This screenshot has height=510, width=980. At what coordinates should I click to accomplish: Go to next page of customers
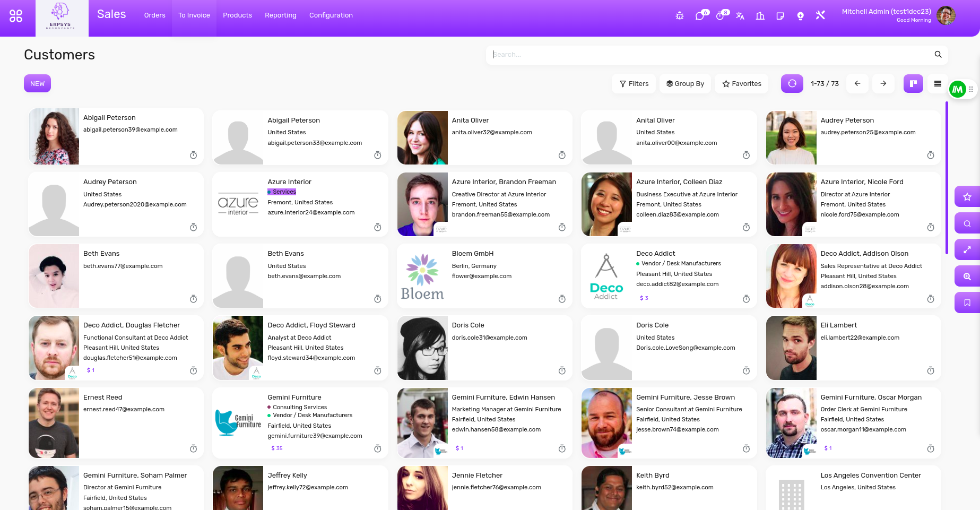pos(883,83)
